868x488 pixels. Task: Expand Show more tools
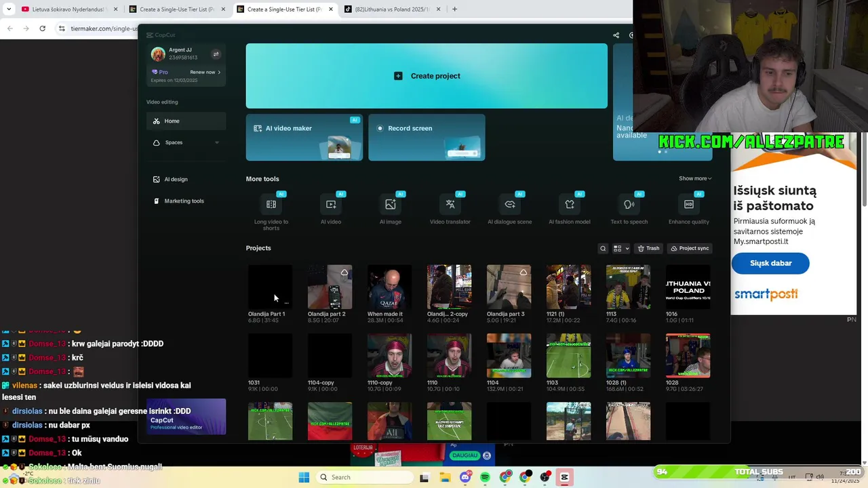[x=695, y=178]
